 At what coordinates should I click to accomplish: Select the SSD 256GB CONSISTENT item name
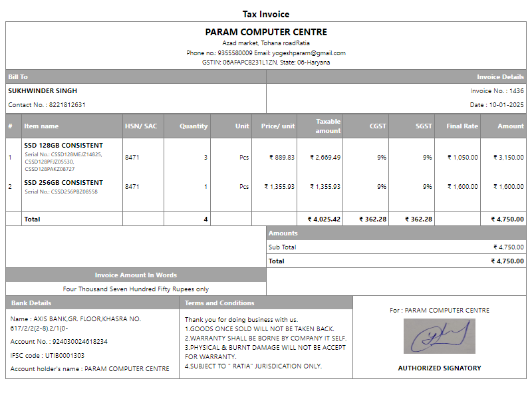pyautogui.click(x=64, y=182)
